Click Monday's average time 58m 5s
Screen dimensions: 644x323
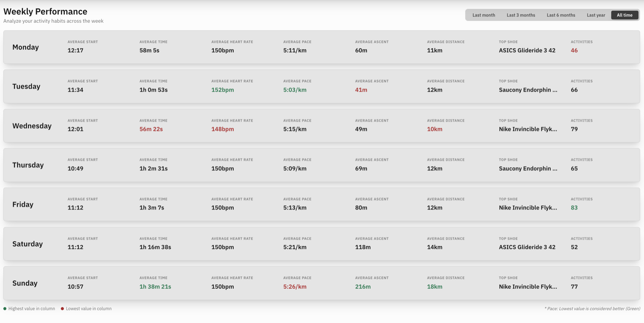click(149, 50)
